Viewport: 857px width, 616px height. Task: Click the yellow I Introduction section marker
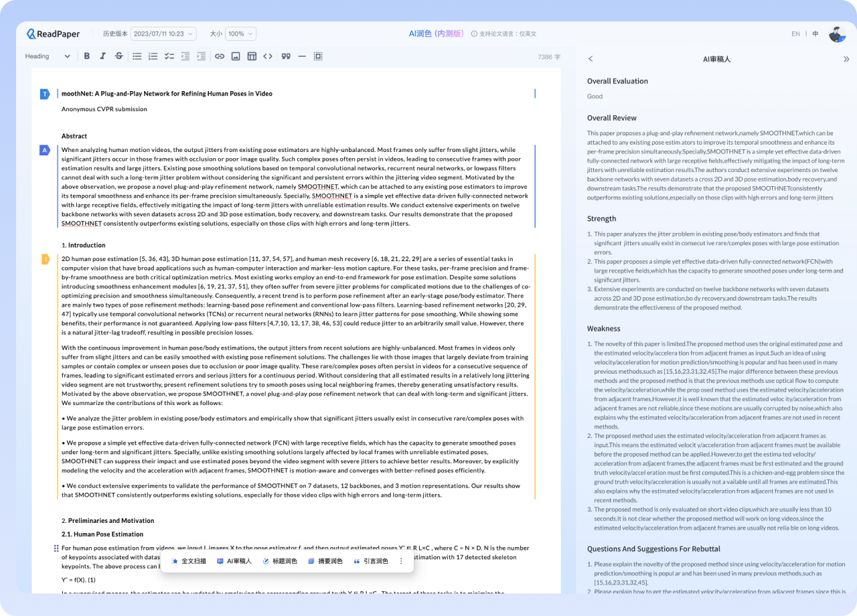pyautogui.click(x=45, y=259)
